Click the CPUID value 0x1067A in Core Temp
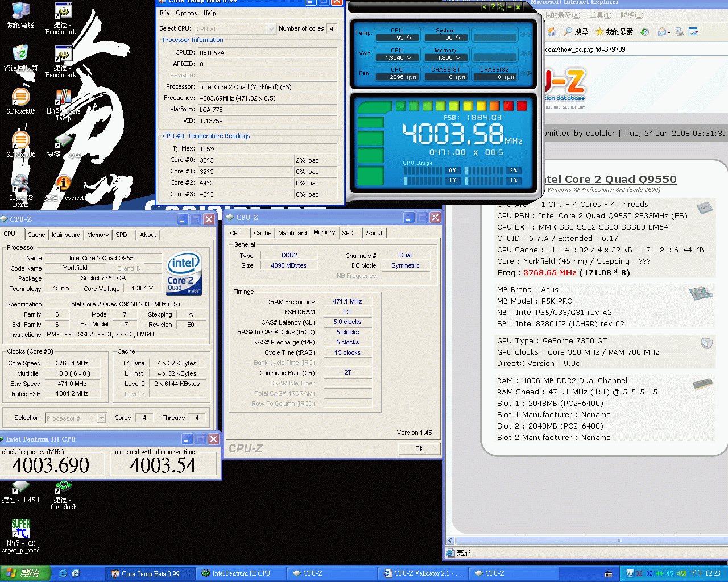The image size is (728, 582). tap(267, 52)
